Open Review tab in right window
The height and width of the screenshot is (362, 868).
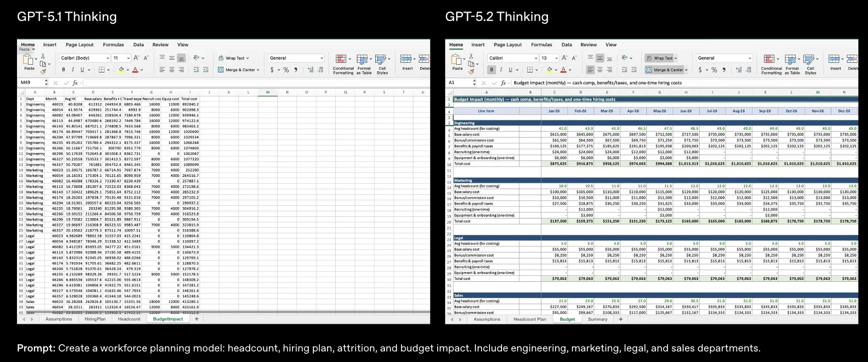588,44
